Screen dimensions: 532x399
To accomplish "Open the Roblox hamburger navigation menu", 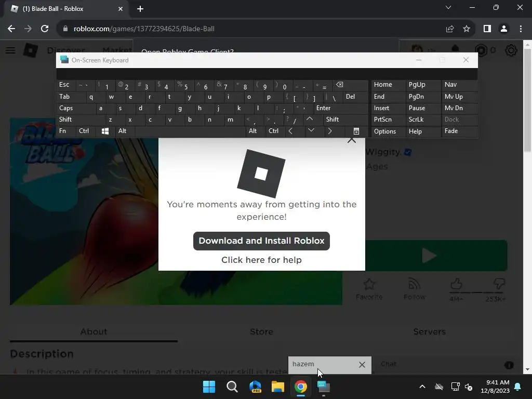I will point(10,50).
